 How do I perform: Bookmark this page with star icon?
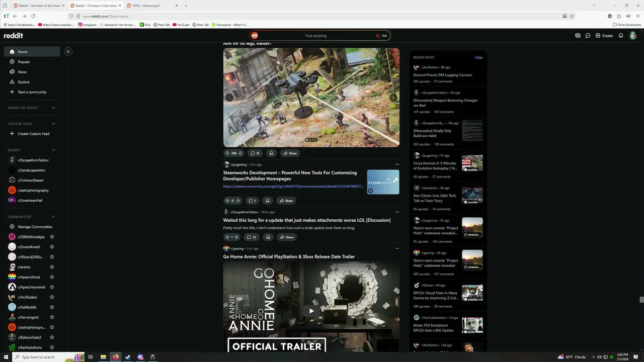tap(572, 16)
